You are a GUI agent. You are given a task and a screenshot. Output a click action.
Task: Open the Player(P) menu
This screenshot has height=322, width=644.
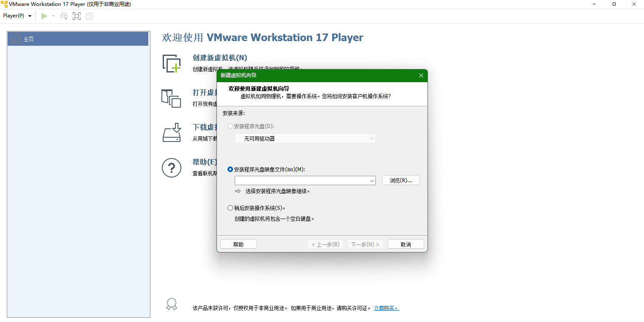click(x=17, y=16)
